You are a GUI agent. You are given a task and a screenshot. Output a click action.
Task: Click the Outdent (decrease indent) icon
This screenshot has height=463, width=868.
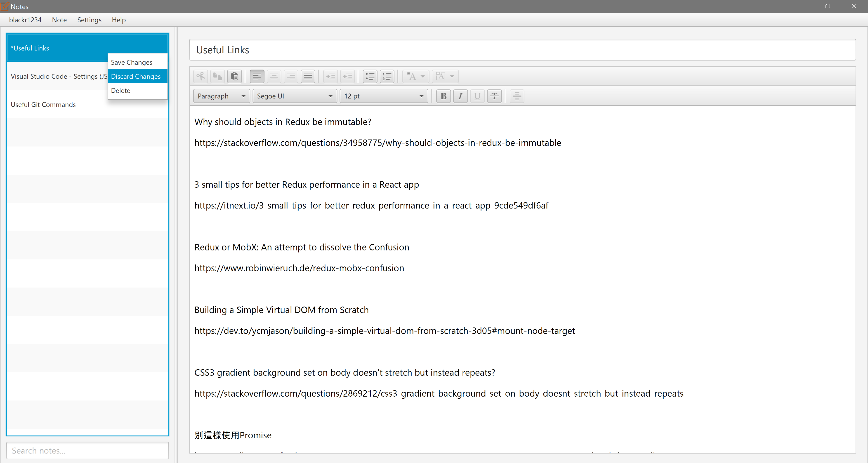[330, 76]
